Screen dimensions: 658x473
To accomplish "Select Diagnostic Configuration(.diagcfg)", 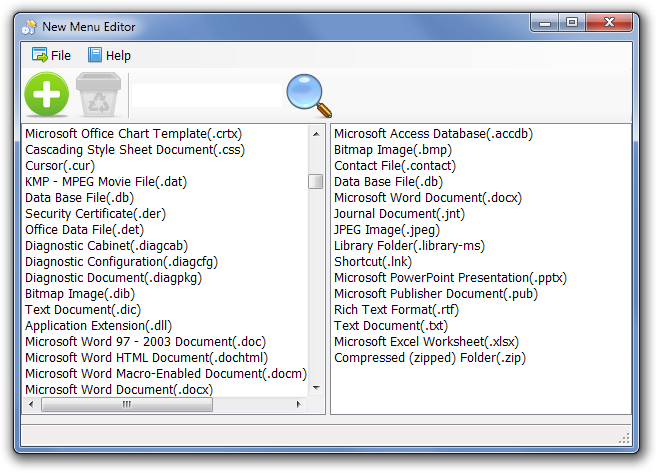I will pos(121,261).
